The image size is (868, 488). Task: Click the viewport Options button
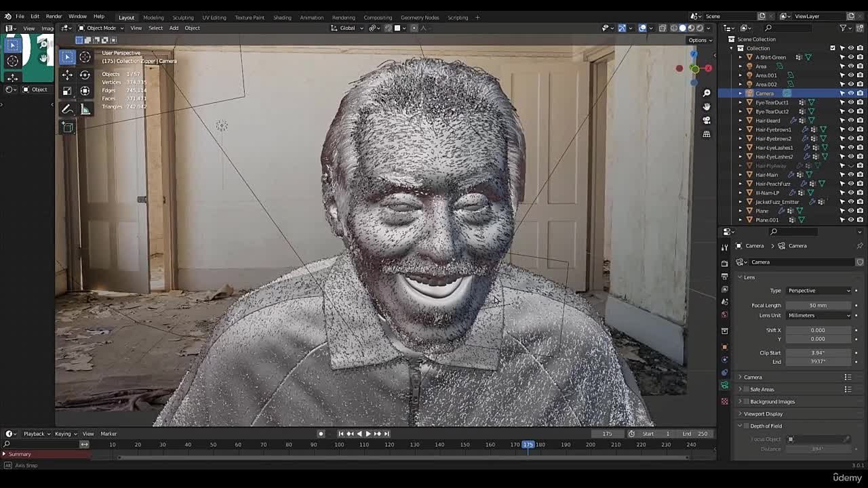click(x=700, y=40)
